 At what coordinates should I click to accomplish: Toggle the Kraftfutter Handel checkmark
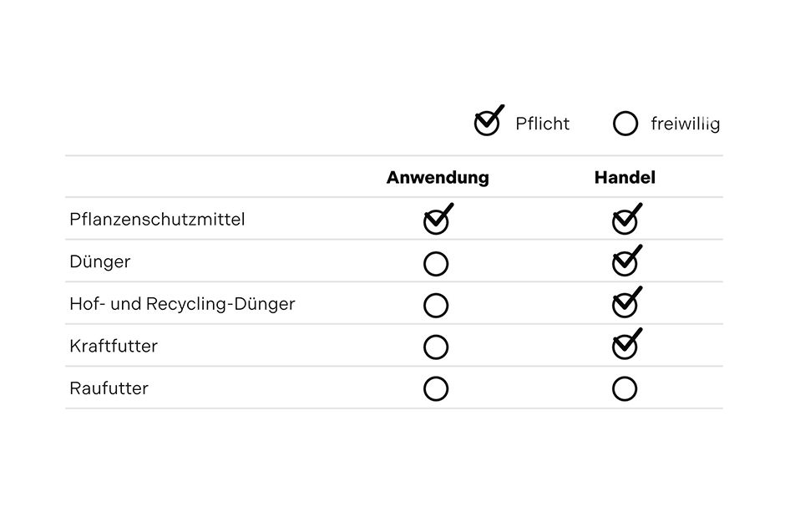pos(625,347)
